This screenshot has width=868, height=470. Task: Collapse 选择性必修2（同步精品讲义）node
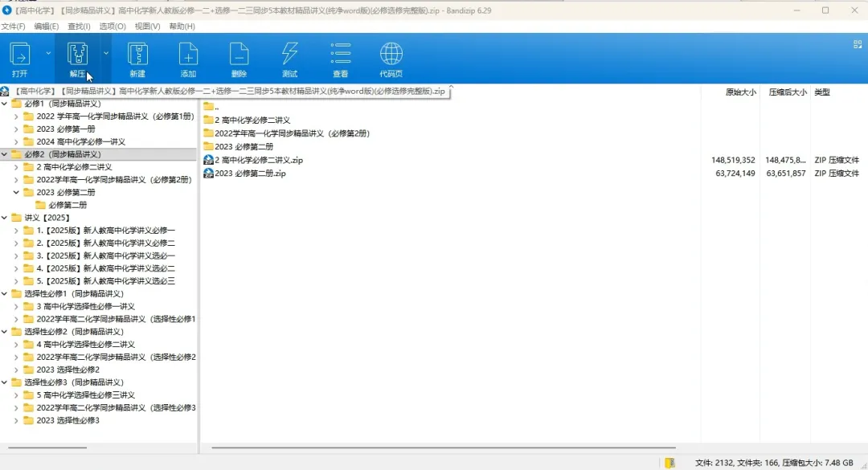(5, 332)
